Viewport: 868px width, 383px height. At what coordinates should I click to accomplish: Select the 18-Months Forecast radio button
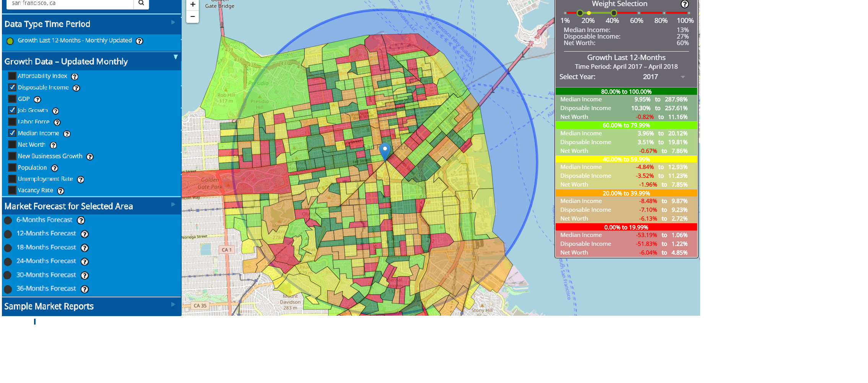tap(8, 248)
